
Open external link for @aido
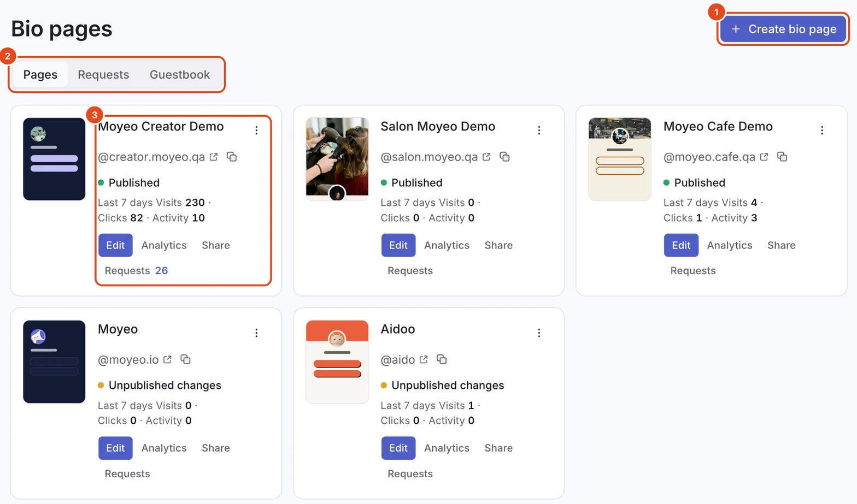click(x=424, y=359)
